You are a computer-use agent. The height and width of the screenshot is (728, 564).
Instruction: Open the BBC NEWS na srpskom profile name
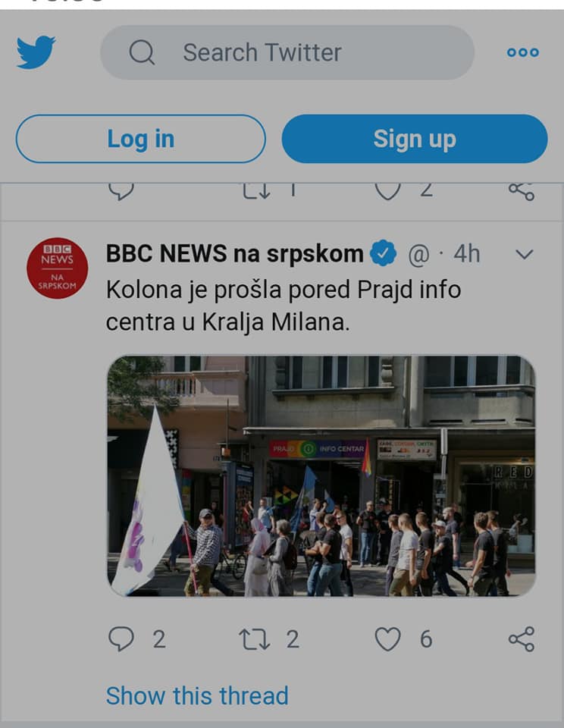[x=234, y=253]
